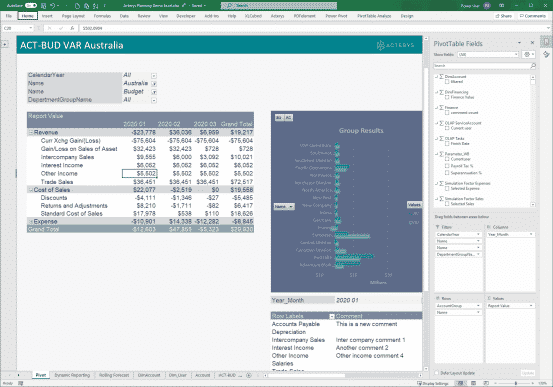
Task: Click the Sort icon in quick access toolbar
Action: click(x=96, y=6)
